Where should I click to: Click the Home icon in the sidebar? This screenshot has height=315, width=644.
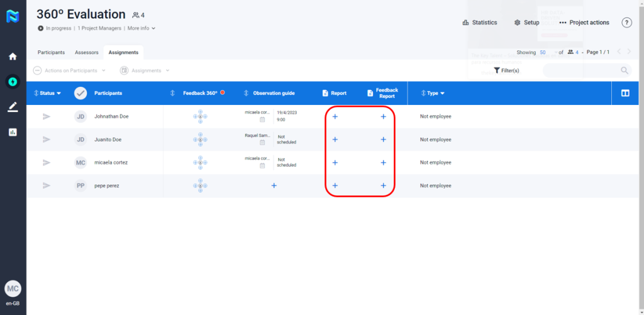(x=13, y=57)
